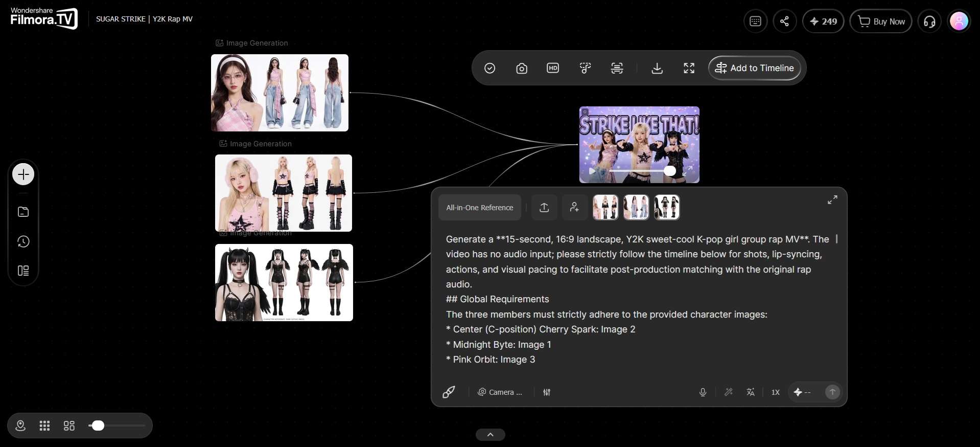
Task: Click the 249 credits button
Action: point(823,21)
